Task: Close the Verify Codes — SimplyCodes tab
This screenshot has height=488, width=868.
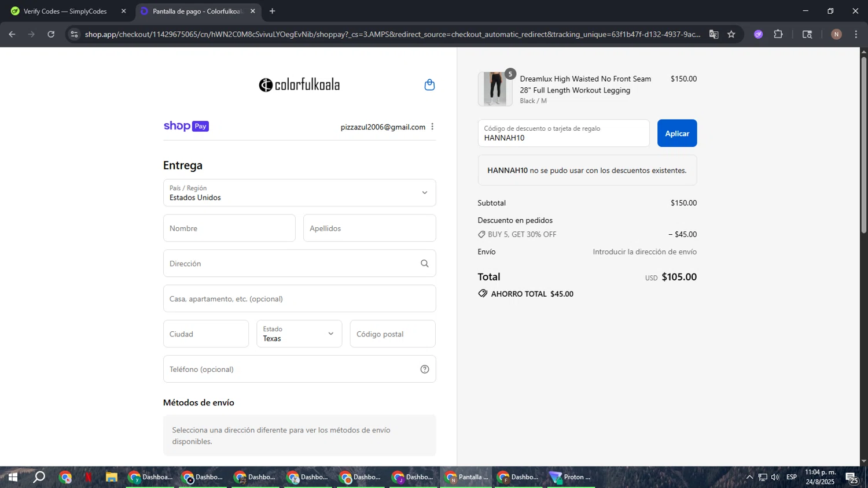Action: (123, 11)
